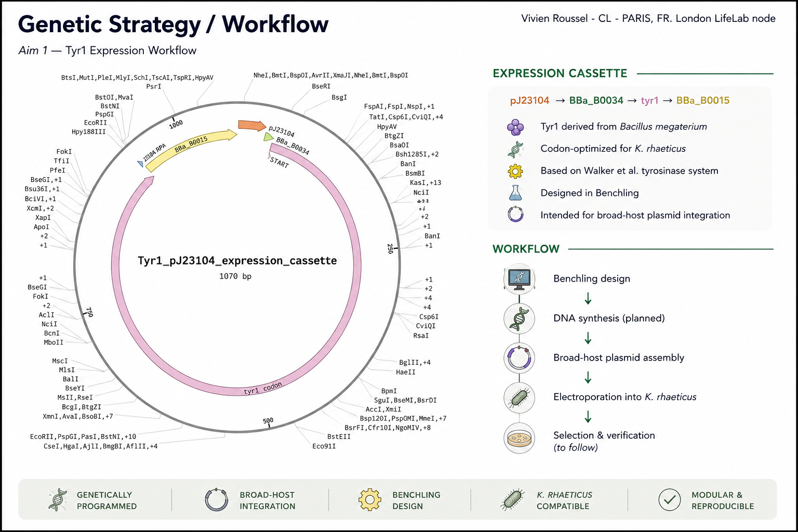Screen dimensions: 798x532
Task: Click the pJ23104 text in the cassette sequence
Action: click(529, 100)
